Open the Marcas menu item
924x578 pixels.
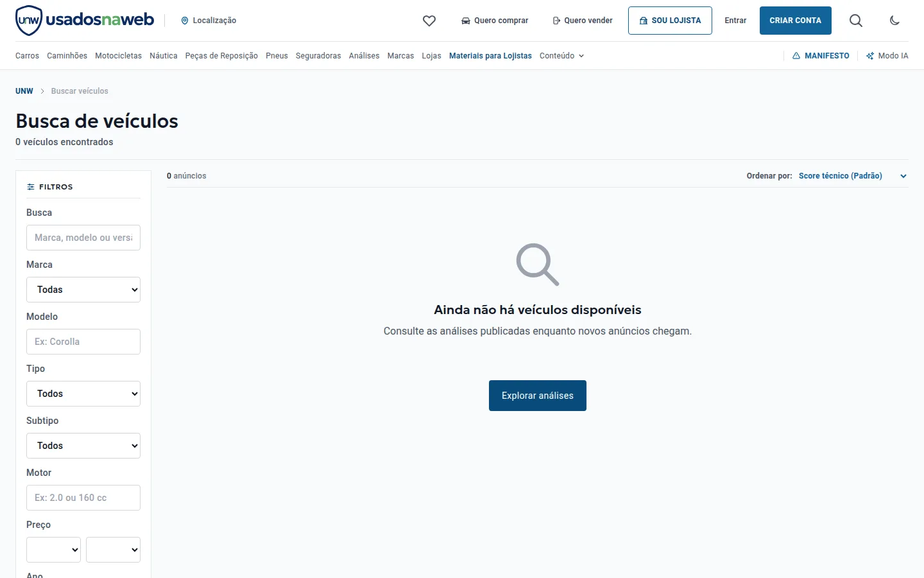click(x=400, y=56)
